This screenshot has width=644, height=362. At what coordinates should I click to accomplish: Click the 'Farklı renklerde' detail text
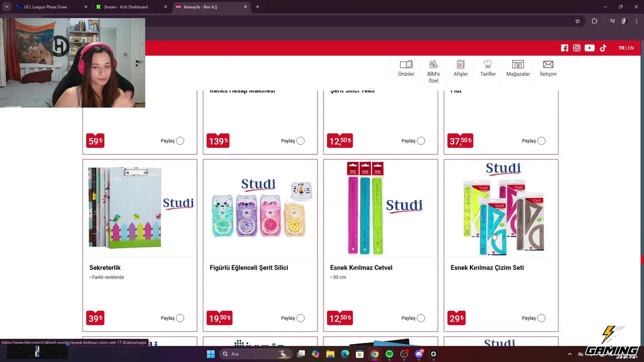tap(107, 277)
